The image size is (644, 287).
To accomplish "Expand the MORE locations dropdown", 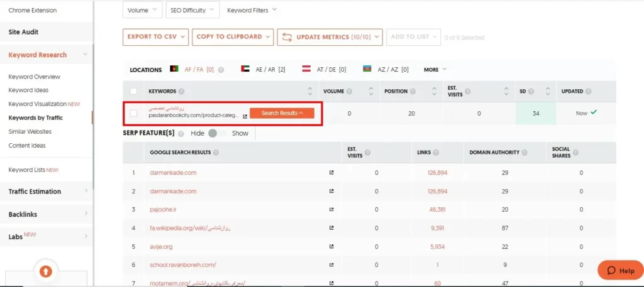I will click(435, 70).
